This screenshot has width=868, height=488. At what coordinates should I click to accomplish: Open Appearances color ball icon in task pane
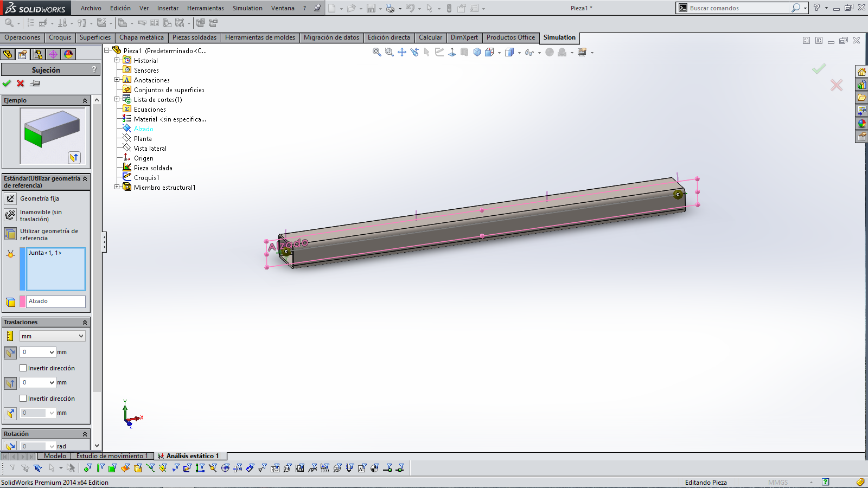(x=861, y=124)
